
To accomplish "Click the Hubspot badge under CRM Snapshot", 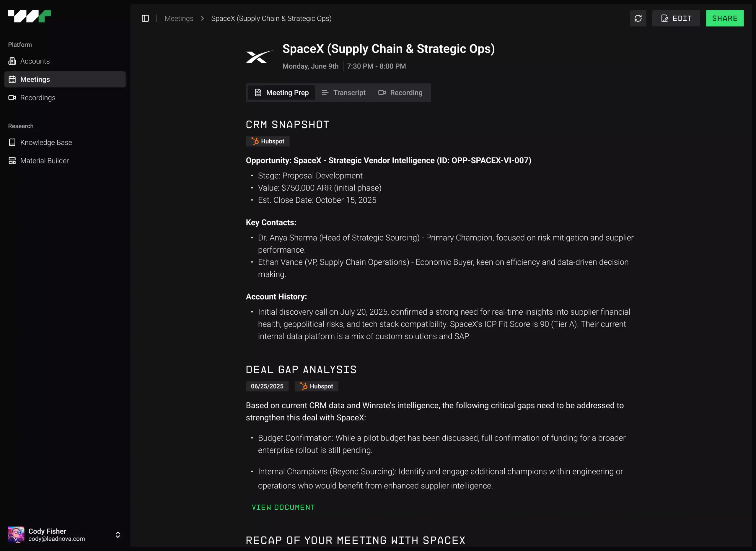I will pyautogui.click(x=267, y=142).
